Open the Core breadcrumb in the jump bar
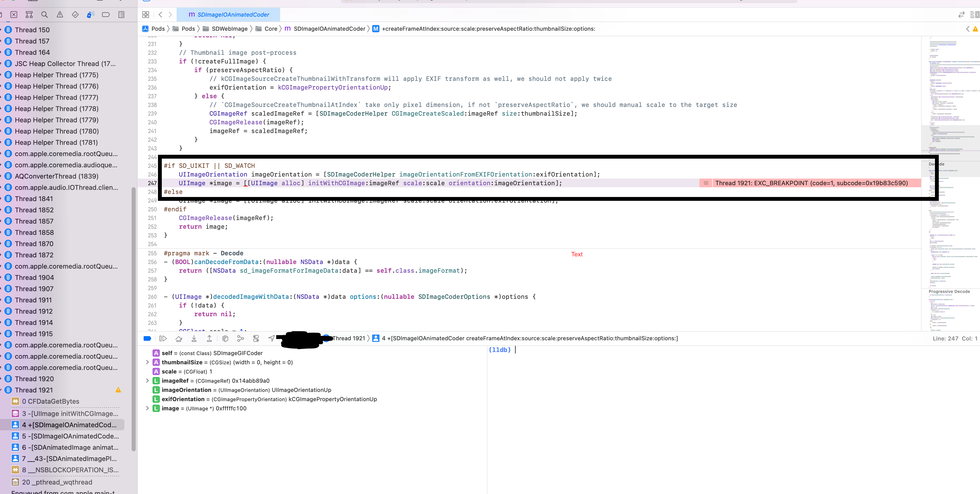This screenshot has height=494, width=980. [271, 28]
